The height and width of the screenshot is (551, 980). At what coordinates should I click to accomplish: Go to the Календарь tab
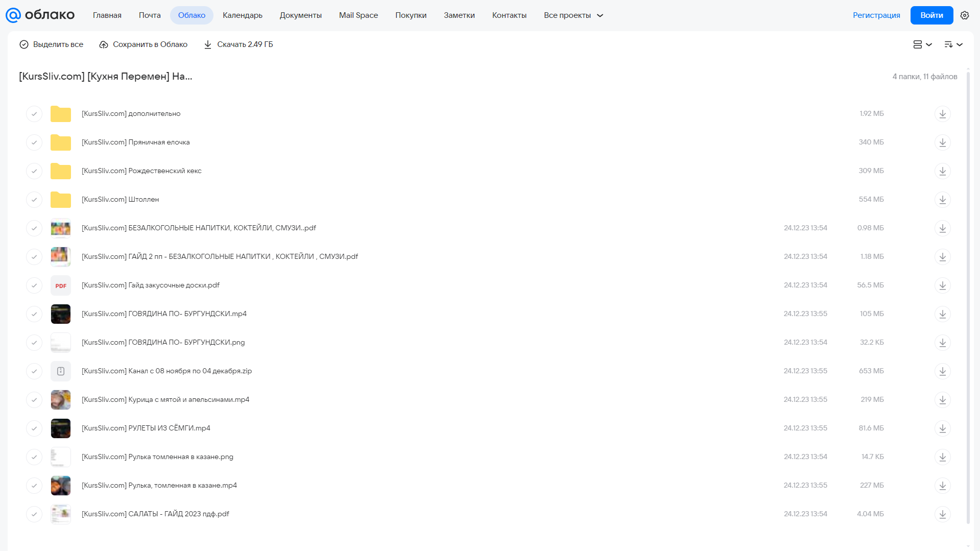click(243, 15)
